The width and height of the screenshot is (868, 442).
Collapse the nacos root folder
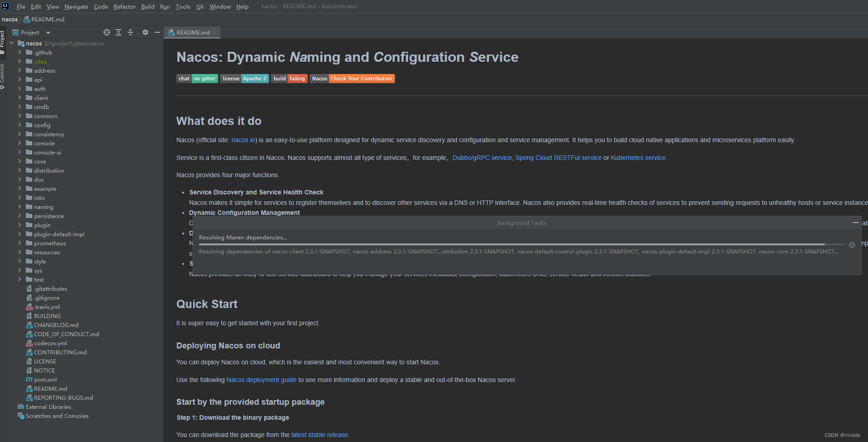pyautogui.click(x=12, y=43)
